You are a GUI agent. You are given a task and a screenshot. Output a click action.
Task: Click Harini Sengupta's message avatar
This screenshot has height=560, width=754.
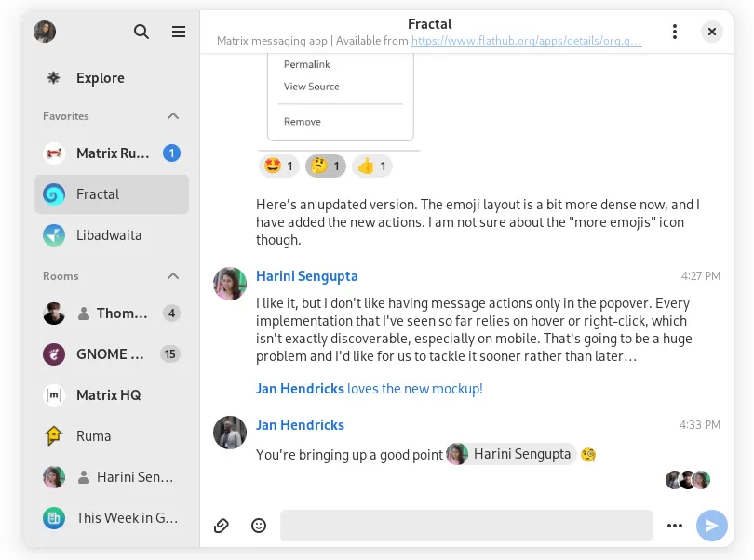[230, 284]
